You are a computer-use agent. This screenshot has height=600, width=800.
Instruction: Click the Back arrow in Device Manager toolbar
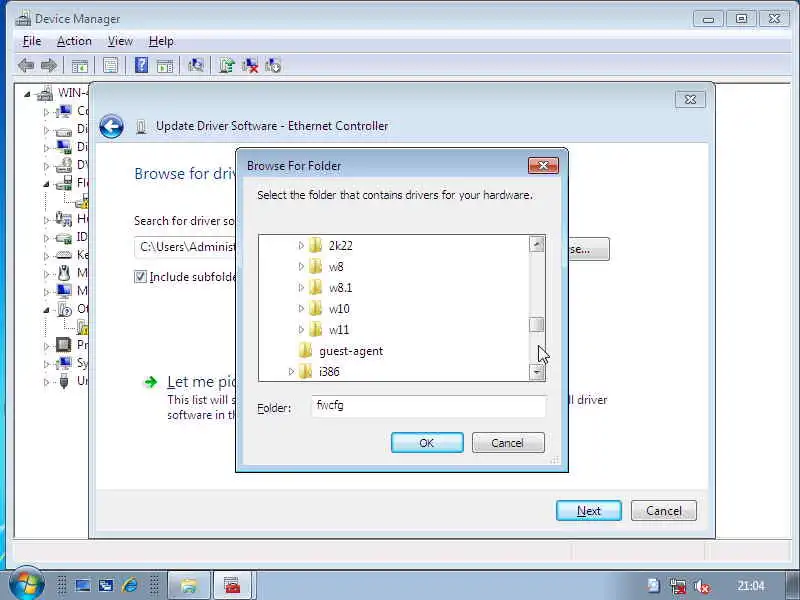click(26, 65)
